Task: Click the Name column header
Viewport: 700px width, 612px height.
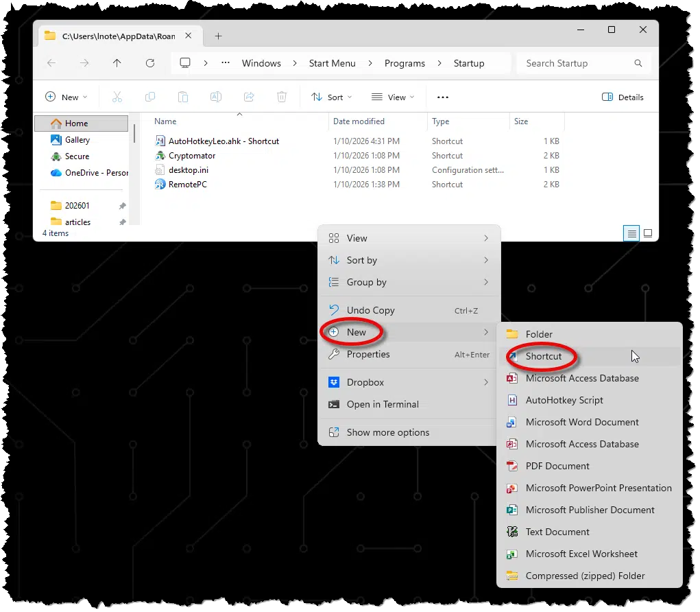Action: tap(165, 121)
